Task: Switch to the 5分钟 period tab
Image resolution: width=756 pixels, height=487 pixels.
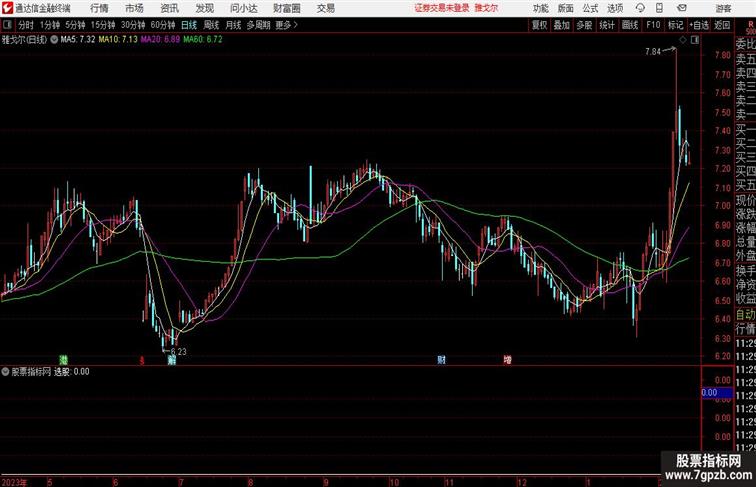Action: (x=75, y=25)
